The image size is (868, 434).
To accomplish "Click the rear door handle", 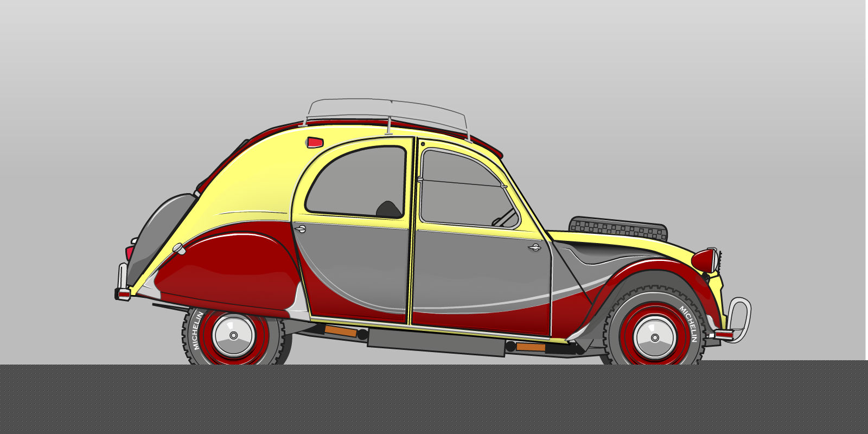I will tap(300, 229).
